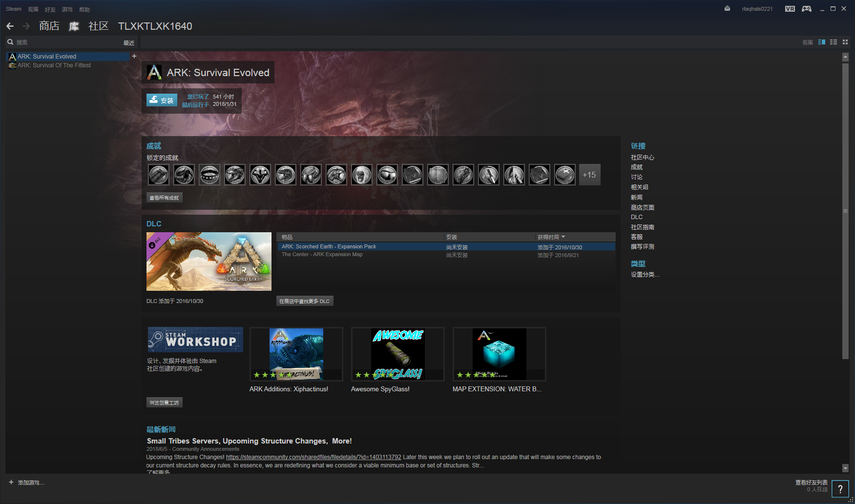Go to the 社区 community tab
The image size is (855, 504).
[98, 26]
